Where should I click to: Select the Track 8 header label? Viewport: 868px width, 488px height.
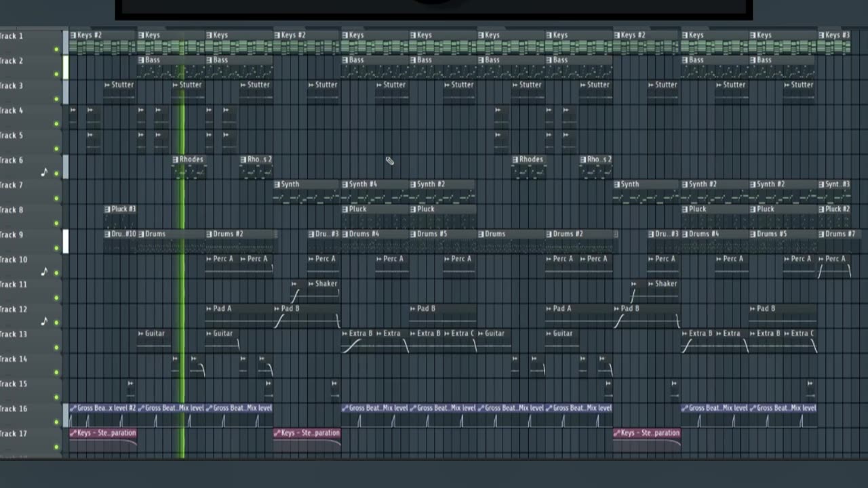pyautogui.click(x=12, y=210)
